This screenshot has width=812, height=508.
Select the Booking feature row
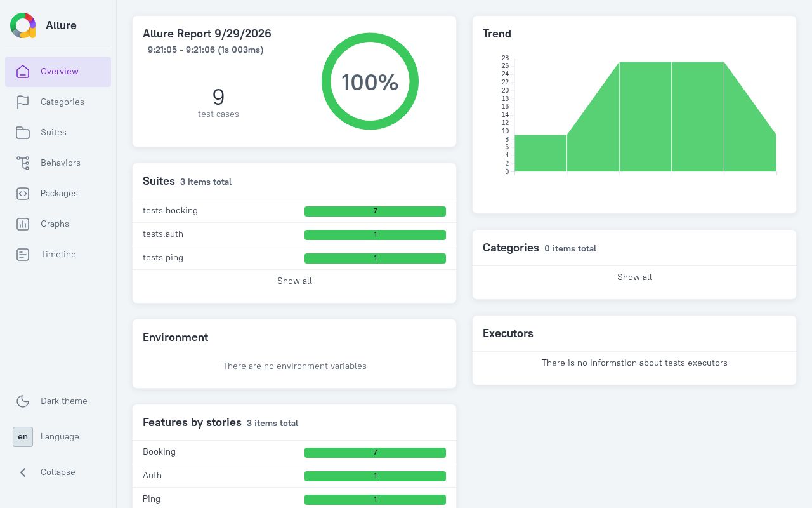coord(294,452)
